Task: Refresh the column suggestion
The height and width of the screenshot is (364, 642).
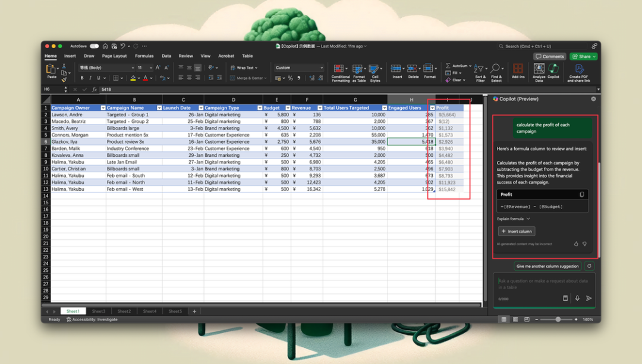Action: (x=589, y=266)
